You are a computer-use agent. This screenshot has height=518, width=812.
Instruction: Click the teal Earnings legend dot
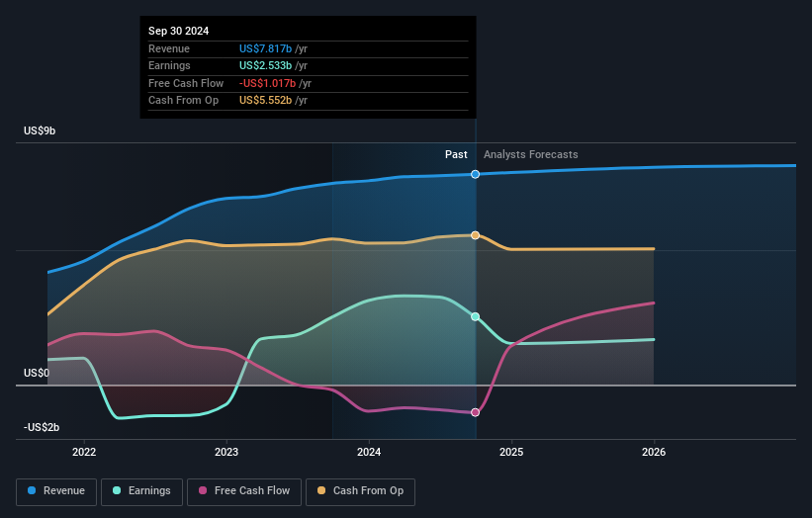[117, 490]
